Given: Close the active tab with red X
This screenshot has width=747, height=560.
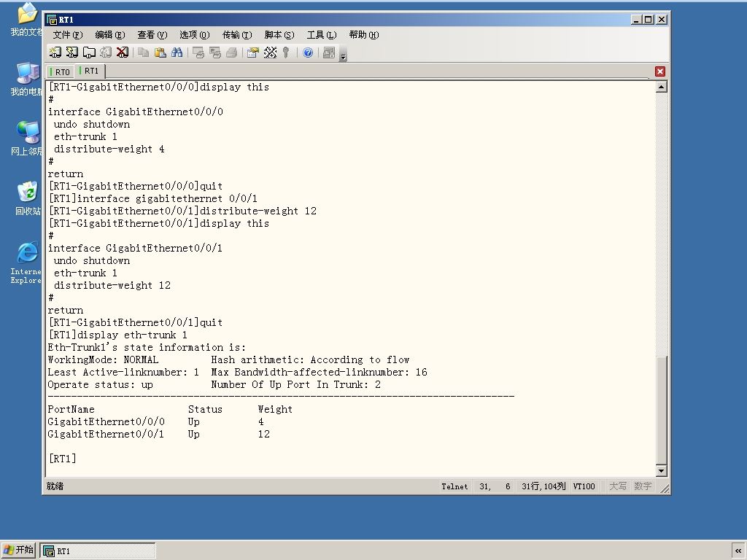Looking at the screenshot, I should click(659, 71).
